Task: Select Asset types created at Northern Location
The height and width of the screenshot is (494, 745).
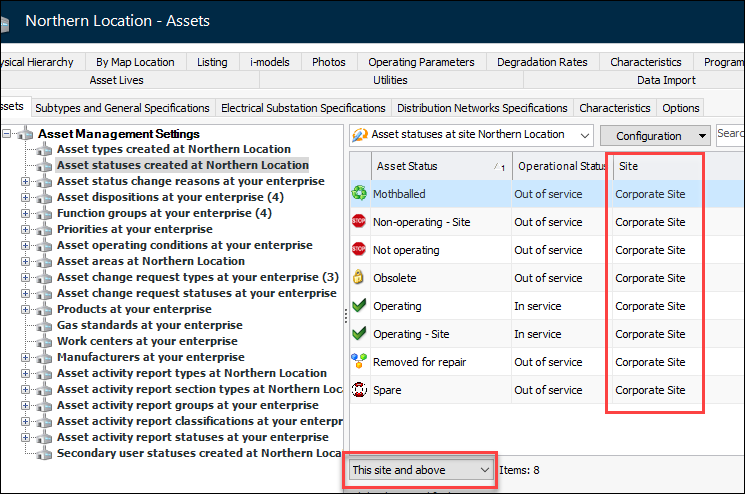Action: pos(173,149)
